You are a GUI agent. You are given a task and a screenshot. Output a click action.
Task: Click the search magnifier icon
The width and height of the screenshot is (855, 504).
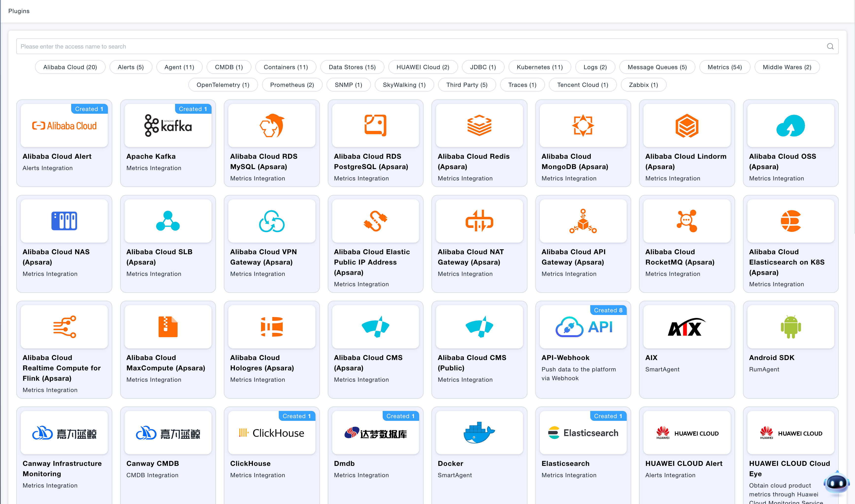(x=830, y=46)
